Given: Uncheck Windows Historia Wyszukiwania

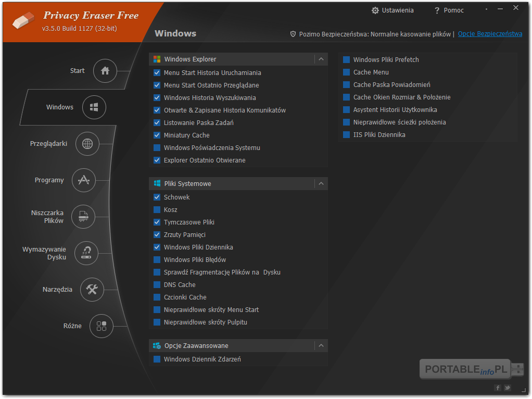Looking at the screenshot, I should pyautogui.click(x=157, y=98).
